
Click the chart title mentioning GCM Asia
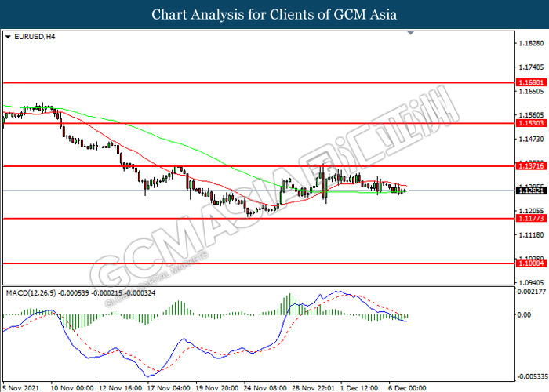click(274, 14)
